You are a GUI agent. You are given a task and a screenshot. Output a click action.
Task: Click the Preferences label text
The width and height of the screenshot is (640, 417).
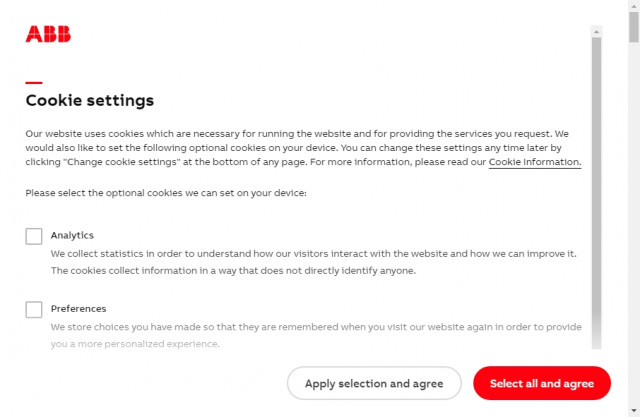coord(78,309)
